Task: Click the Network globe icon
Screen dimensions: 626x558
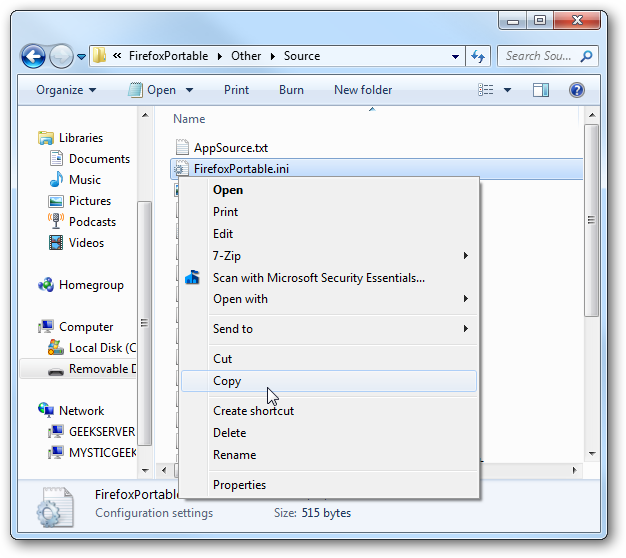Action: [x=46, y=410]
